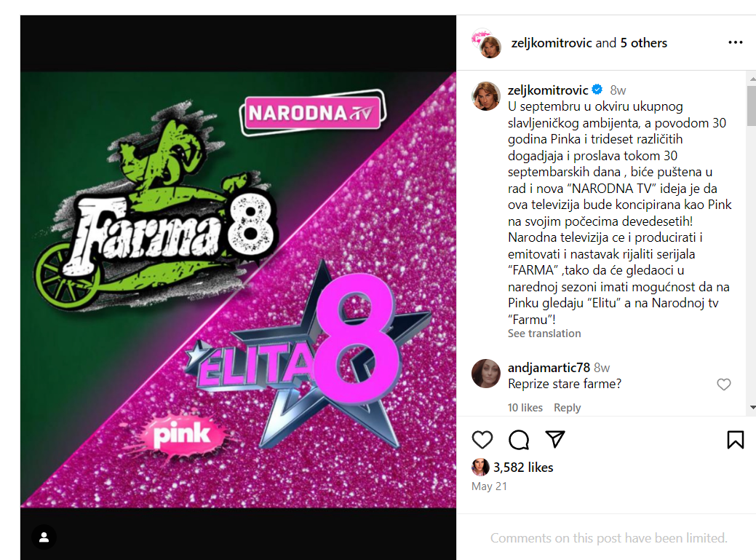Click the scroll-up arrow in the comments panel
Screen dimensions: 756x560
pos(752,78)
